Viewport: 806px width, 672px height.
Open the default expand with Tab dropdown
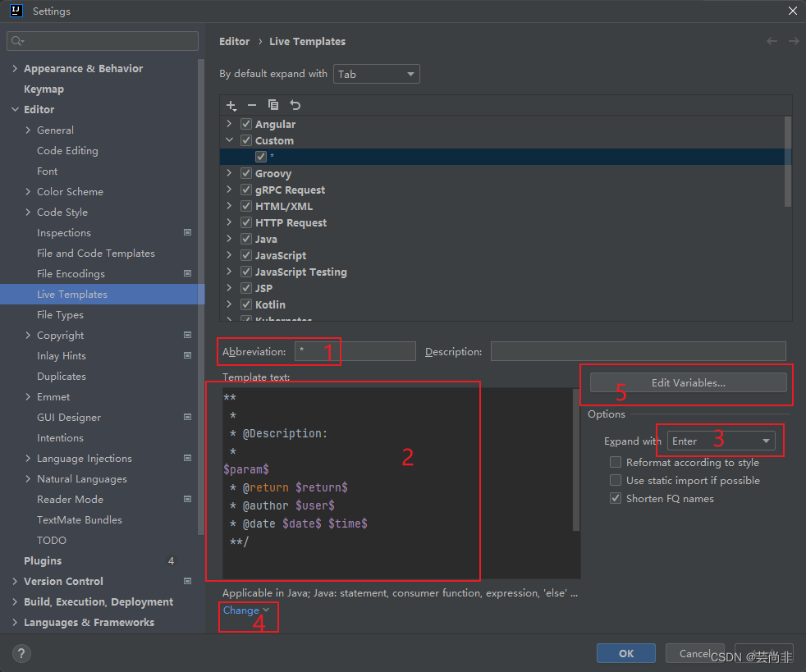tap(376, 74)
